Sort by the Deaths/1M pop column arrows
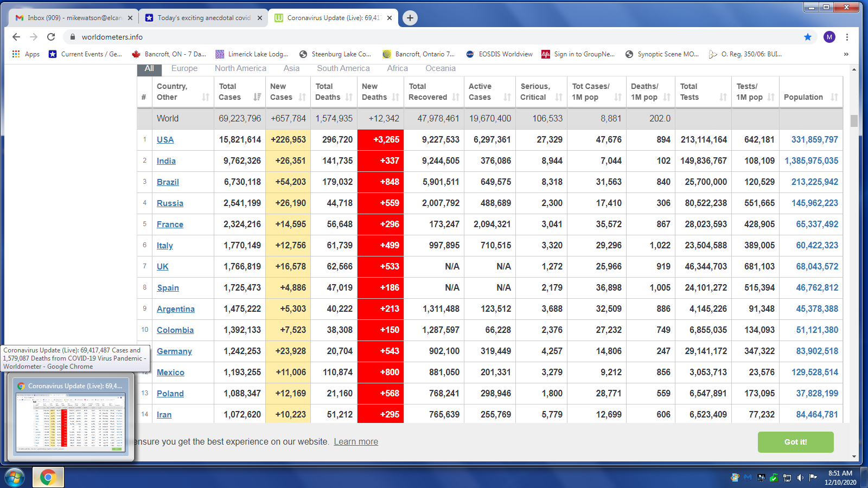The width and height of the screenshot is (868, 488). [667, 97]
